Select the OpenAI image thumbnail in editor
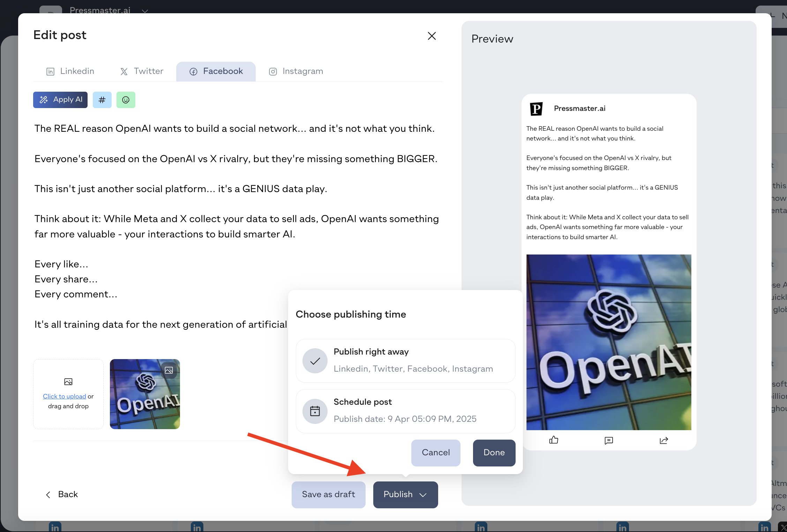The image size is (787, 532). (x=145, y=394)
